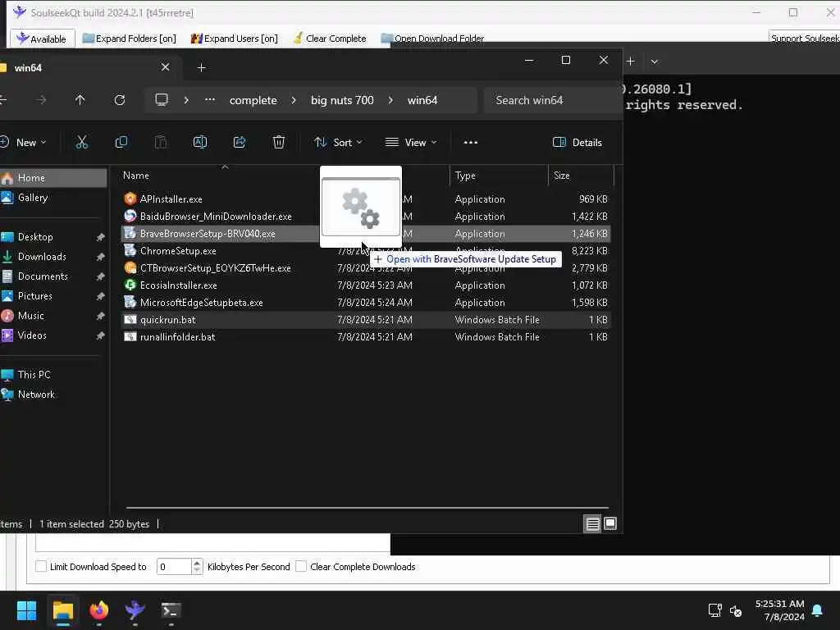The image size is (840, 630).
Task: Click the horizontal scrollbar in file list
Action: point(367,507)
